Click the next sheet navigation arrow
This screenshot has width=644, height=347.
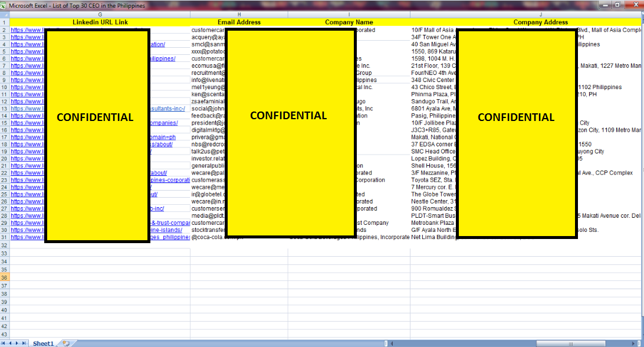[x=17, y=343]
